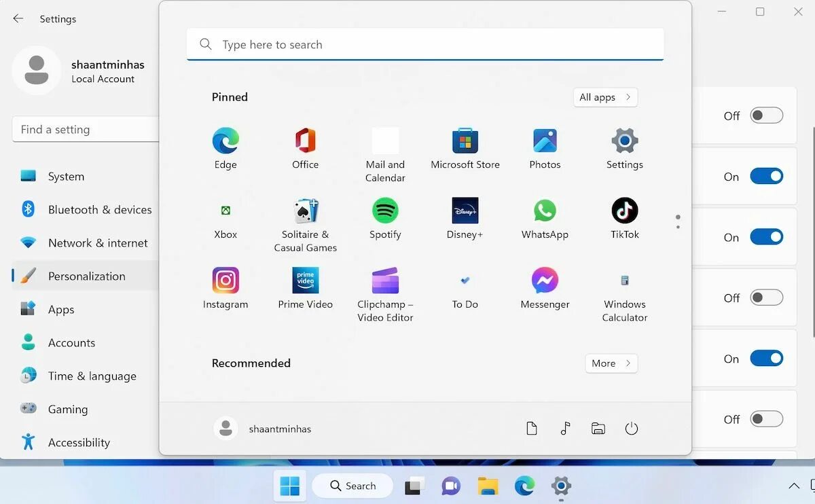Screen dimensions: 815x504
Task: Select Bluetooth & devices in the sidebar
Action: tap(100, 209)
